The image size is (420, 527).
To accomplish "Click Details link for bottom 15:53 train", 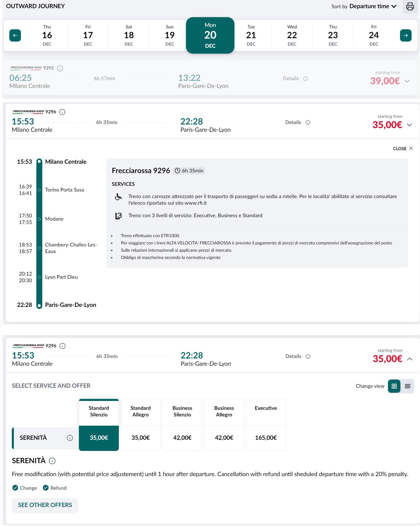I will click(x=293, y=356).
